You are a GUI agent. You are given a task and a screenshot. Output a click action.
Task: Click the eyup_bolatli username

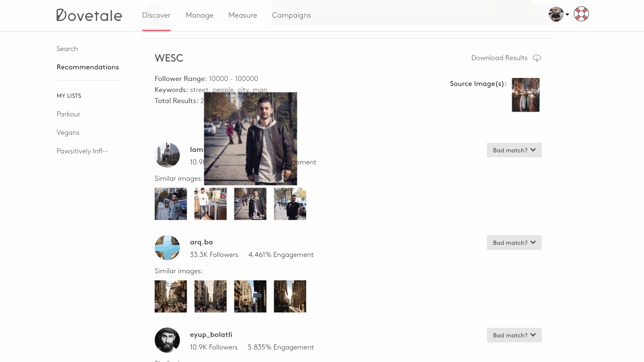tap(211, 334)
